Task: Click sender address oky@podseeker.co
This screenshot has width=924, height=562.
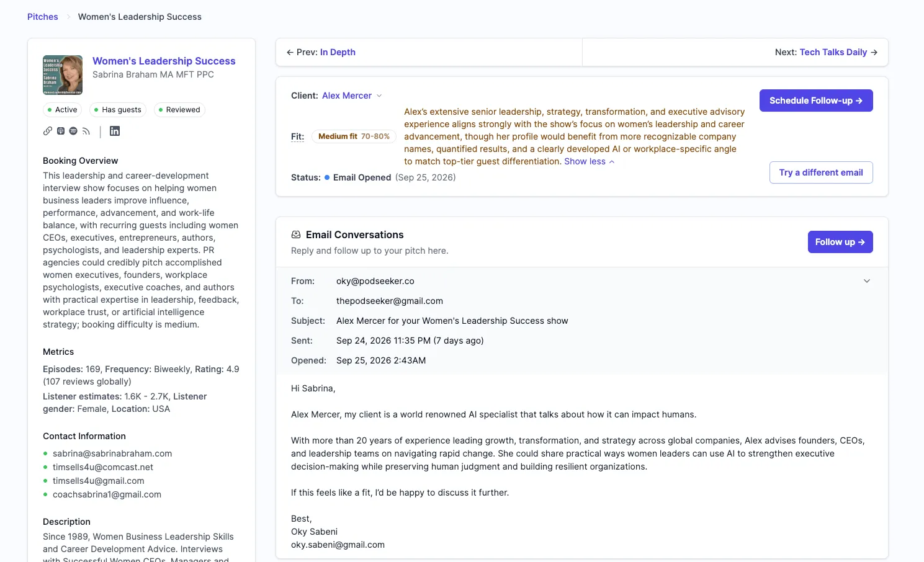Action: 375,281
